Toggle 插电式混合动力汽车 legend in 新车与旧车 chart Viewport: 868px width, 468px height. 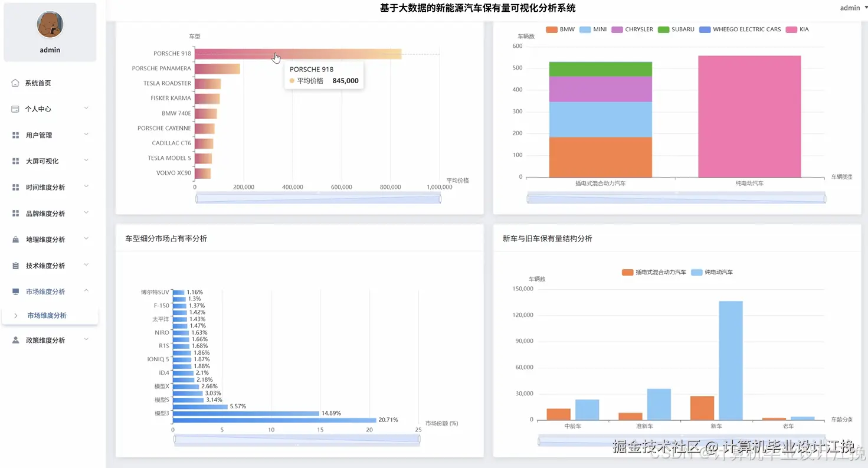pyautogui.click(x=654, y=272)
